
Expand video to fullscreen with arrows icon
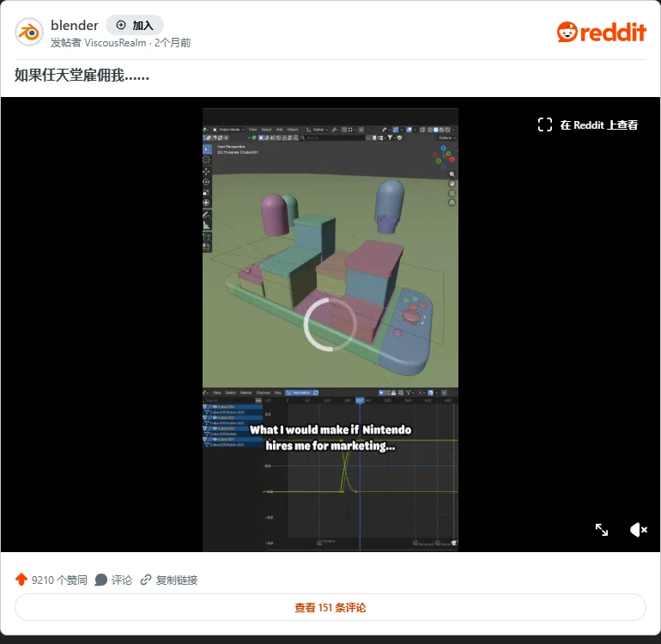click(602, 530)
